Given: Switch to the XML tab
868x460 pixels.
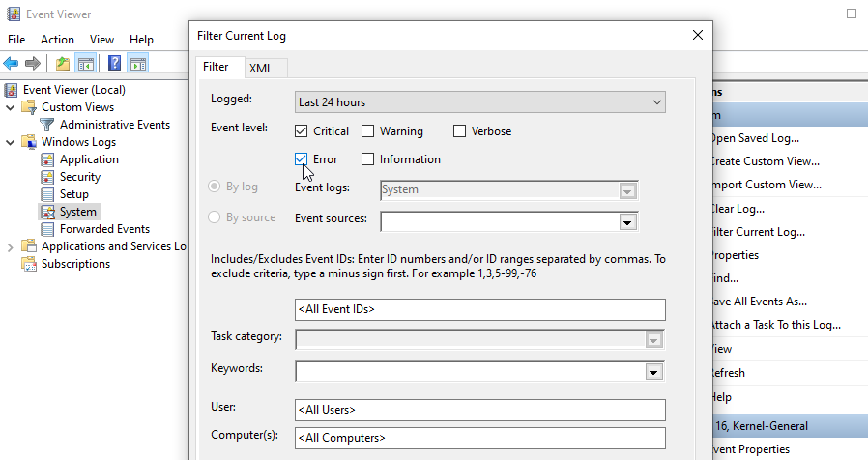Looking at the screenshot, I should point(261,68).
